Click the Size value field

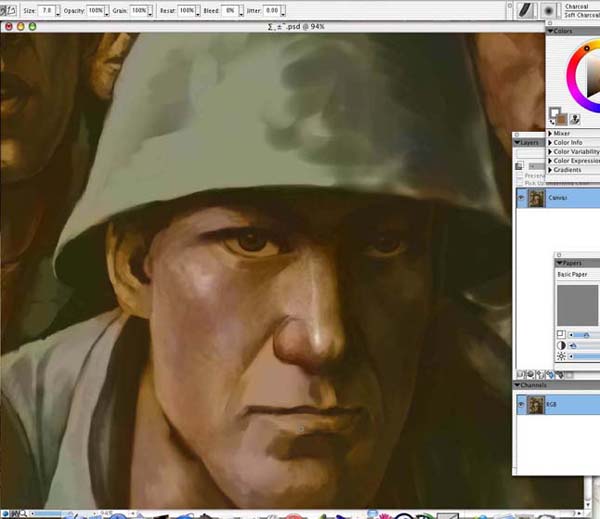tap(47, 10)
